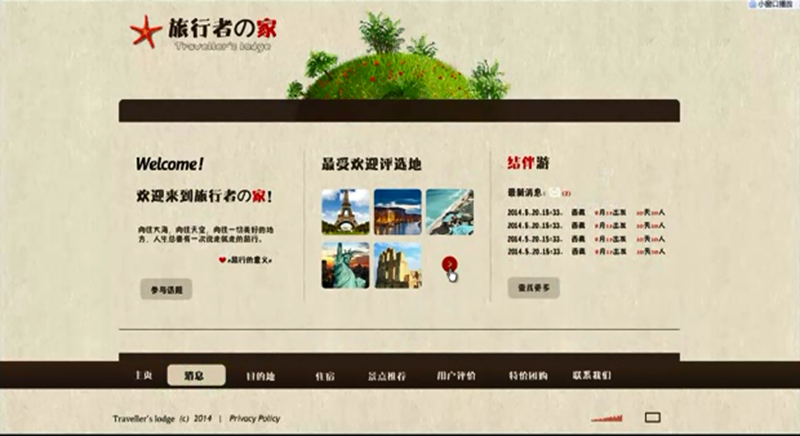Open the Statue of Liberty thumbnail
This screenshot has height=436, width=800.
pyautogui.click(x=345, y=265)
